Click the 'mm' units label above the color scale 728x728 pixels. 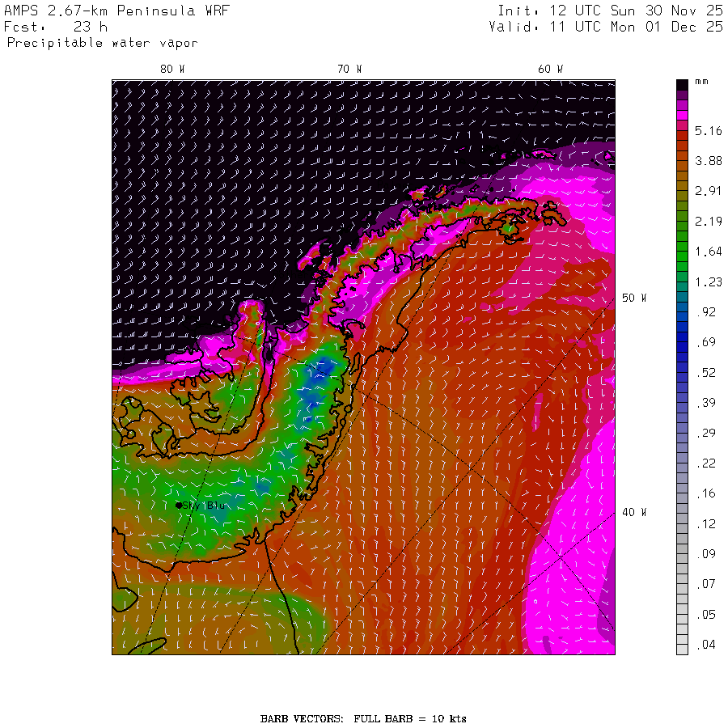(701, 82)
